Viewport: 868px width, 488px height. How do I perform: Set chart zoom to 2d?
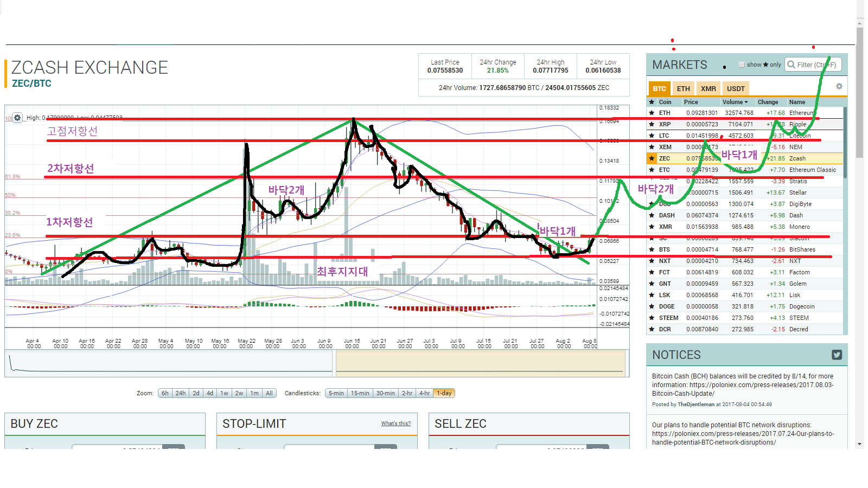[196, 393]
